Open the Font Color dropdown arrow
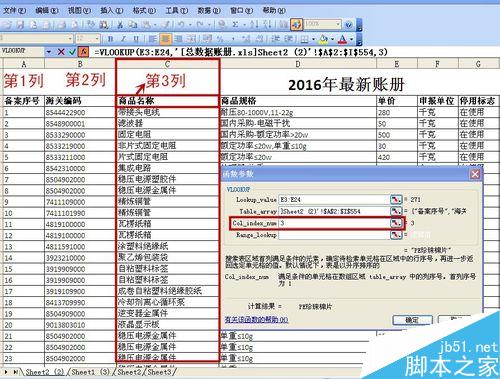 pyautogui.click(x=351, y=39)
